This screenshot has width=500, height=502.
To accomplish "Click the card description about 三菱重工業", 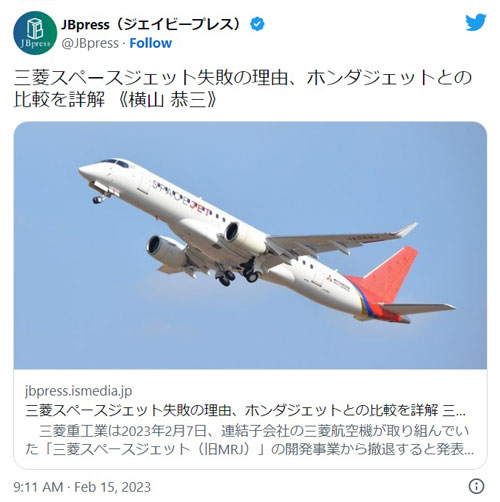I will pyautogui.click(x=249, y=440).
